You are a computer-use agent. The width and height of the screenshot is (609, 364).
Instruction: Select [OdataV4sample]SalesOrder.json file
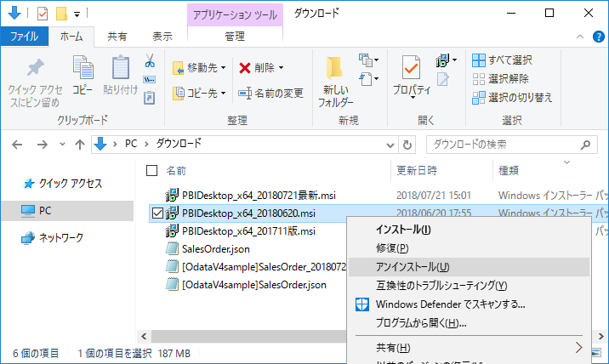254,285
